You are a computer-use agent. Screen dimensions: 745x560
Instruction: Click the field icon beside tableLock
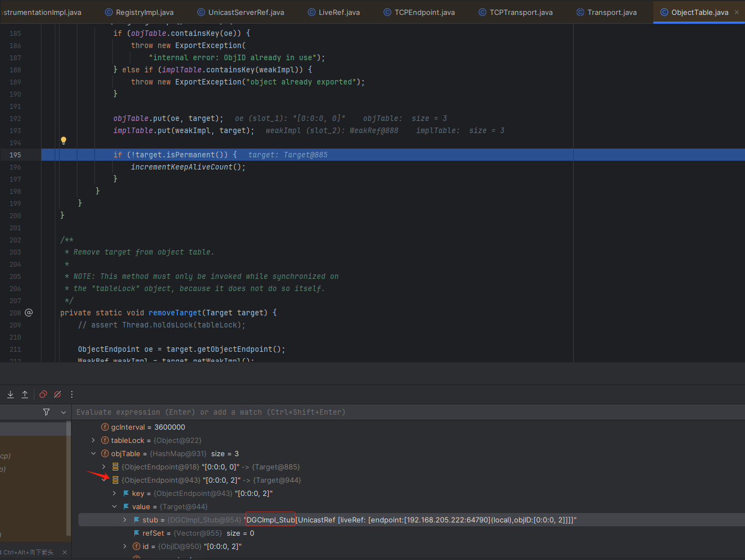[x=105, y=440]
